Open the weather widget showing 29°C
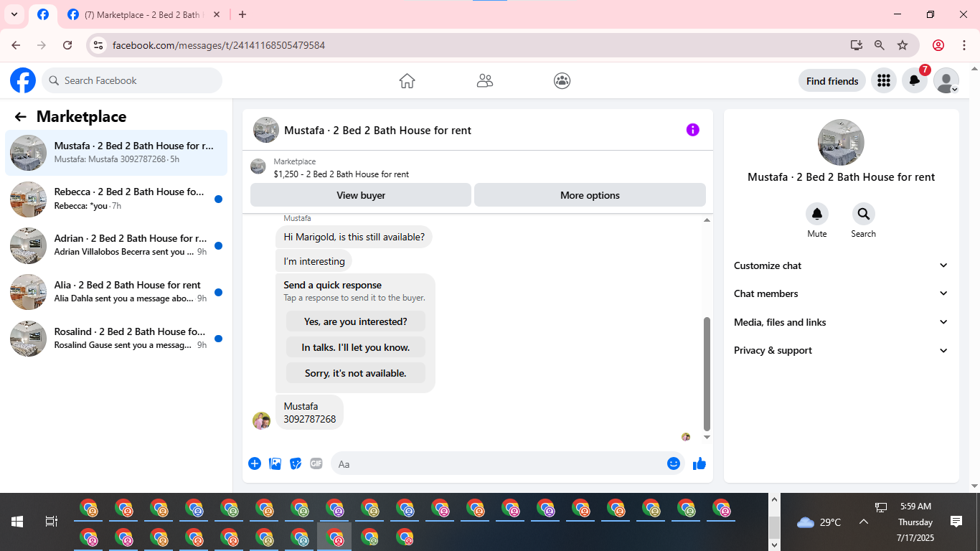The width and height of the screenshot is (980, 551). [819, 522]
